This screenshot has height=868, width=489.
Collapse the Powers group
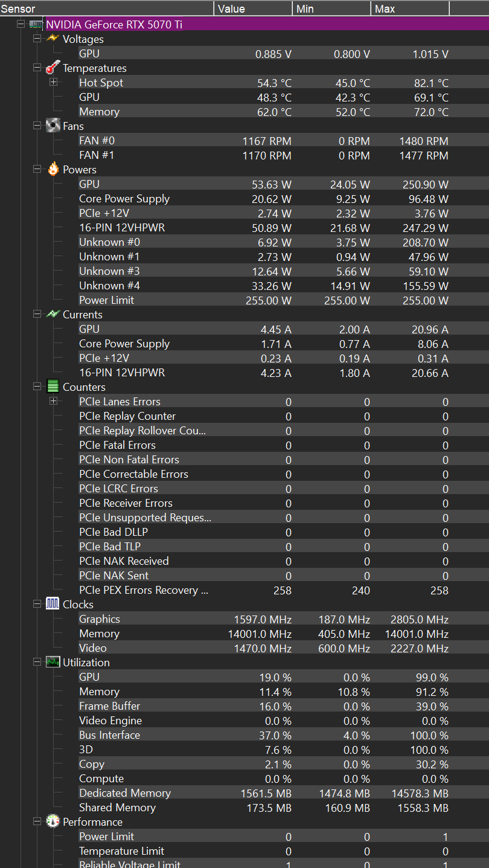tap(37, 169)
